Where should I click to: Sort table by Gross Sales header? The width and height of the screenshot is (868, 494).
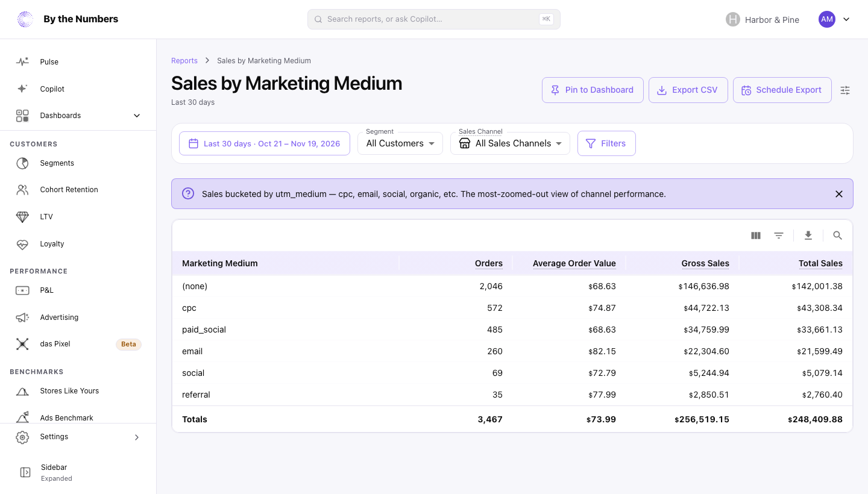click(705, 263)
